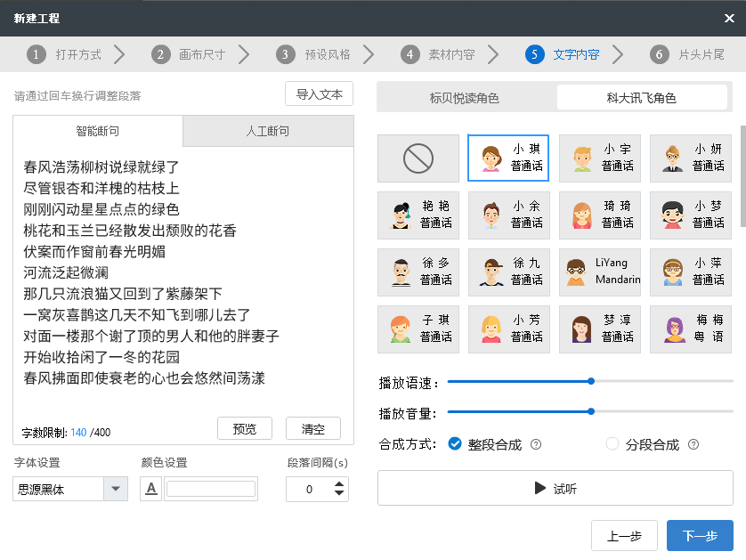This screenshot has width=746, height=560.
Task: Play the 试听 audio preview
Action: coord(555,488)
